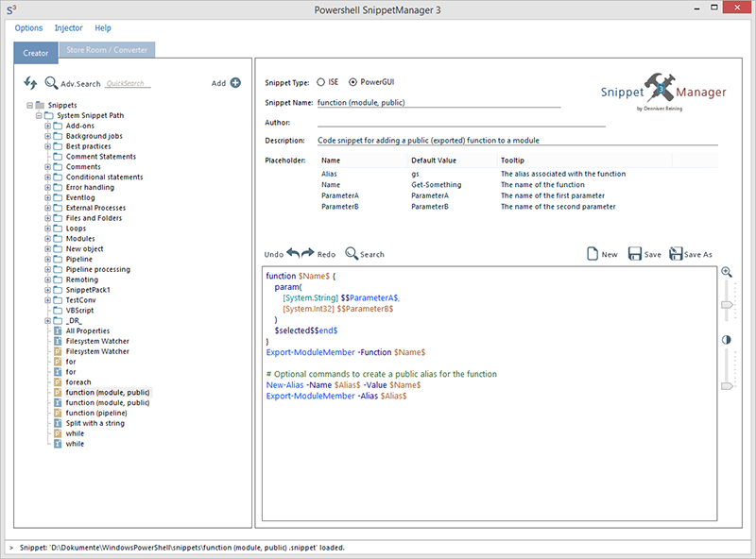Viewport: 756px width, 559px height.
Task: Switch to the Creator tab
Action: click(36, 53)
